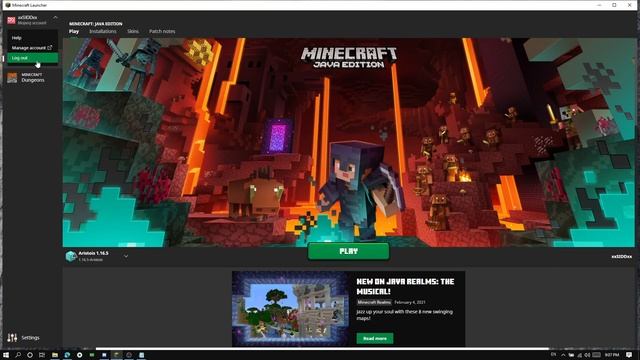Open File Explorer from the taskbar
The width and height of the screenshot is (640, 360).
point(55,355)
